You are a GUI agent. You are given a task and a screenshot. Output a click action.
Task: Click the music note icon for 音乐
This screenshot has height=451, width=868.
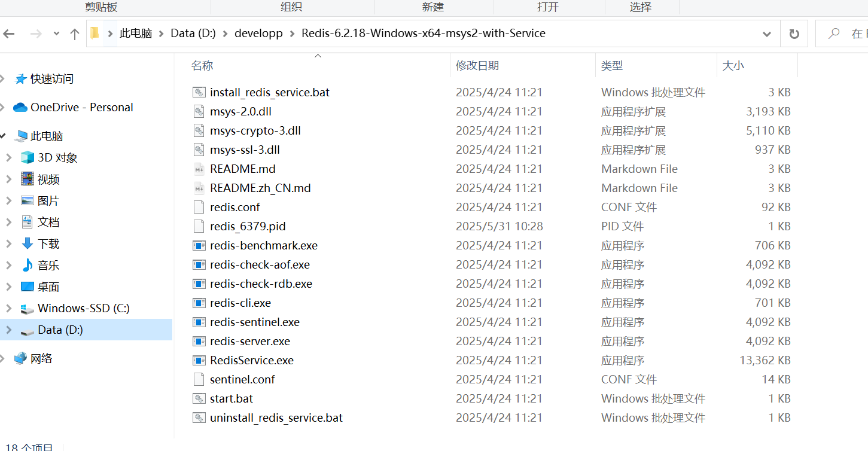click(28, 265)
